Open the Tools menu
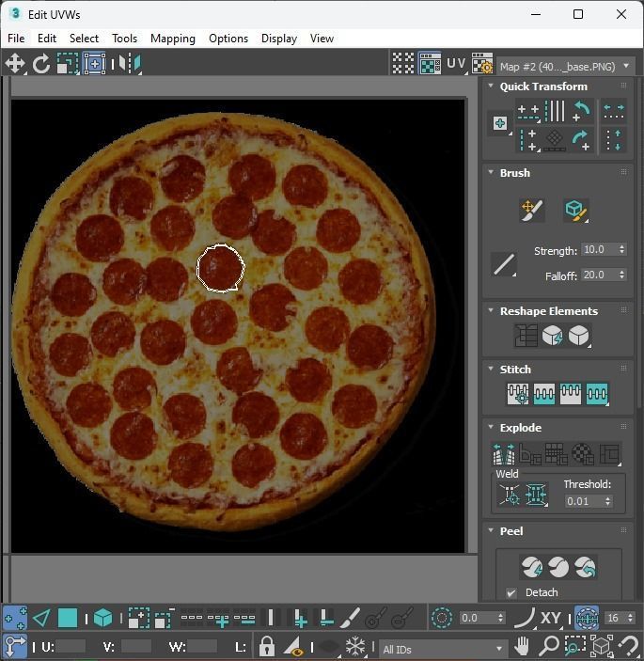Image resolution: width=644 pixels, height=661 pixels. 124,39
